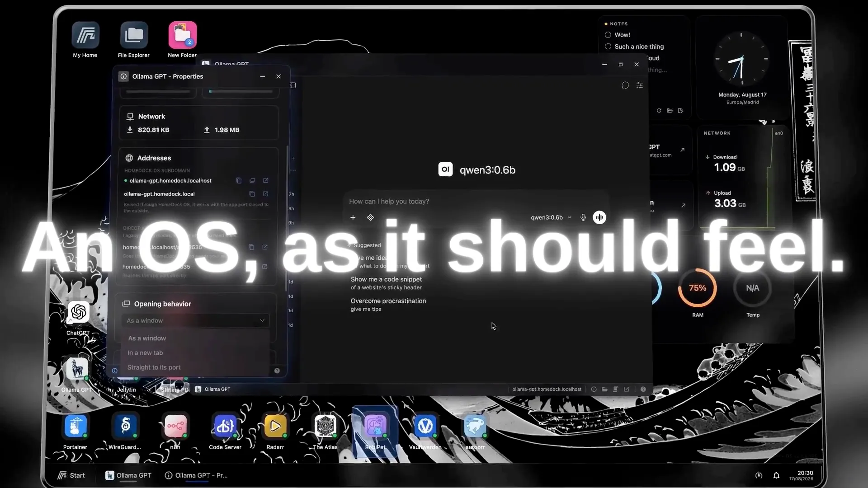Switch to Ollama GPT taskbar entry
The height and width of the screenshot is (488, 868).
(x=128, y=475)
